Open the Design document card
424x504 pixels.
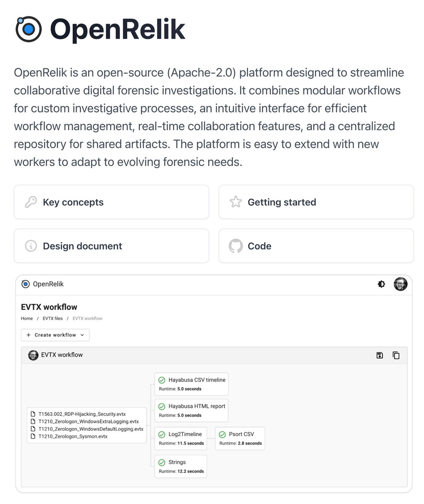click(111, 246)
